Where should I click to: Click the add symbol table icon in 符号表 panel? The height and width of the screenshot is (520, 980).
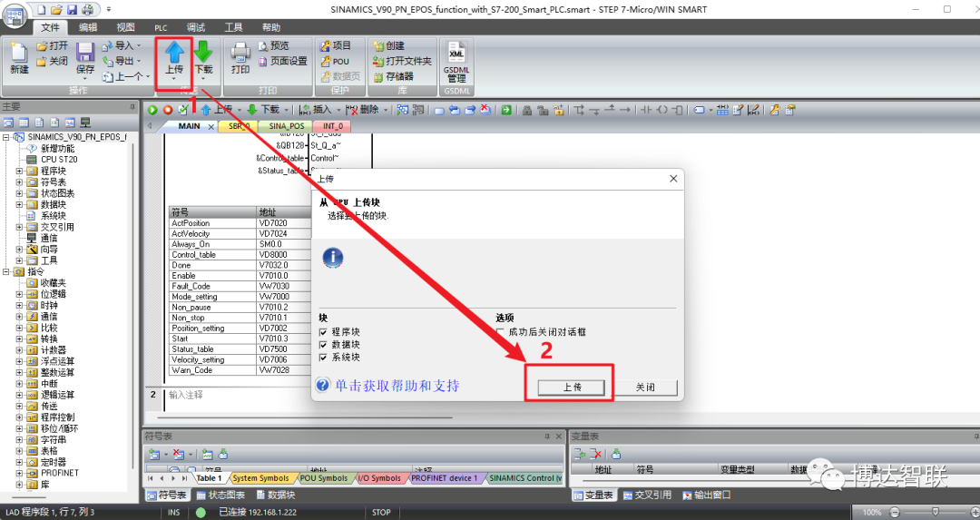point(154,455)
